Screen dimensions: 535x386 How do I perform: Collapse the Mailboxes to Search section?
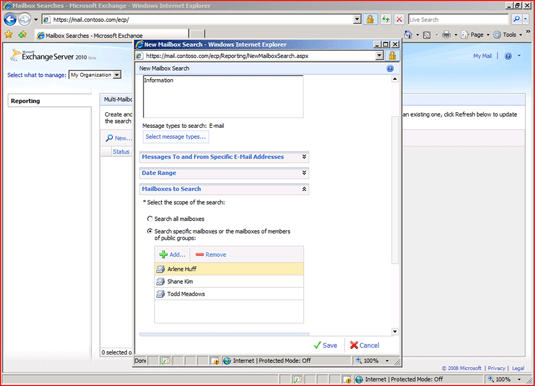[224, 189]
